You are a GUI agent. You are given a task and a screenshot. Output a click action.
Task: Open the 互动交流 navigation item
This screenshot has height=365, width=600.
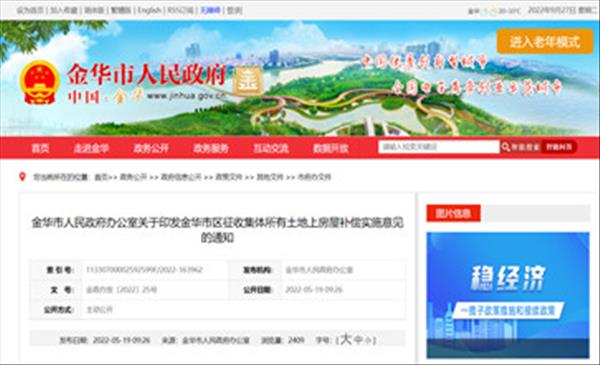[271, 148]
